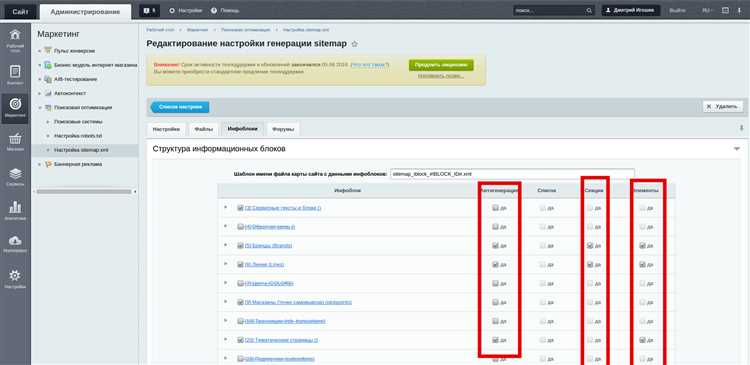Toggle Секции checkbox for Линии (Lines)
Viewport: 750px width, 365px height.
[x=590, y=264]
